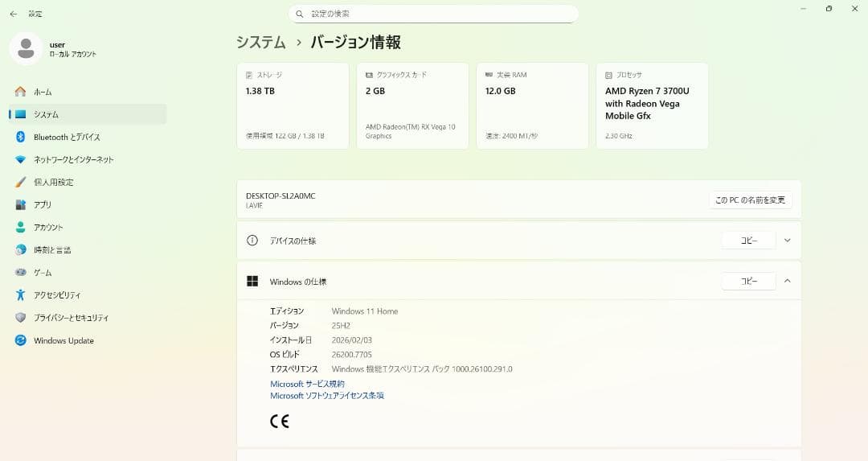868x461 pixels.
Task: Click the OS build 26200.7705 value
Action: pyautogui.click(x=351, y=355)
